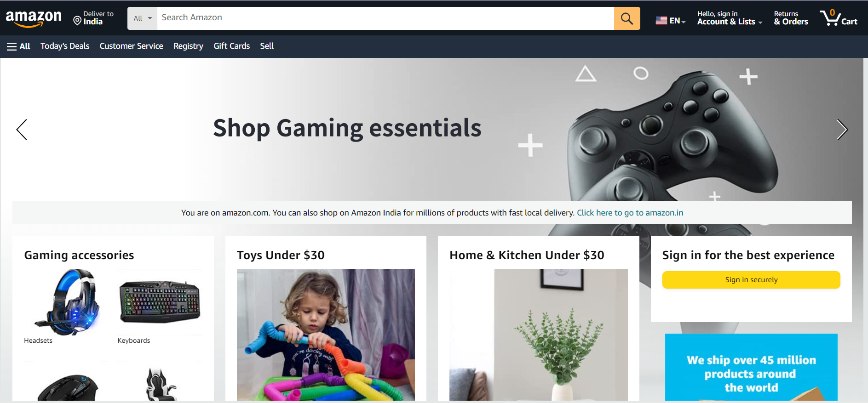This screenshot has width=868, height=403.
Task: Select the Keyboards product thumbnail
Action: [x=160, y=302]
